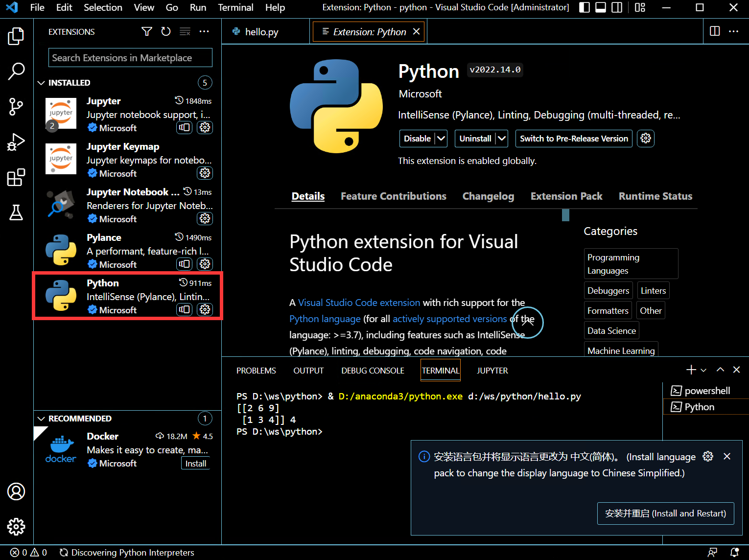Click the Uninstall button
The image size is (749, 560).
[475, 139]
